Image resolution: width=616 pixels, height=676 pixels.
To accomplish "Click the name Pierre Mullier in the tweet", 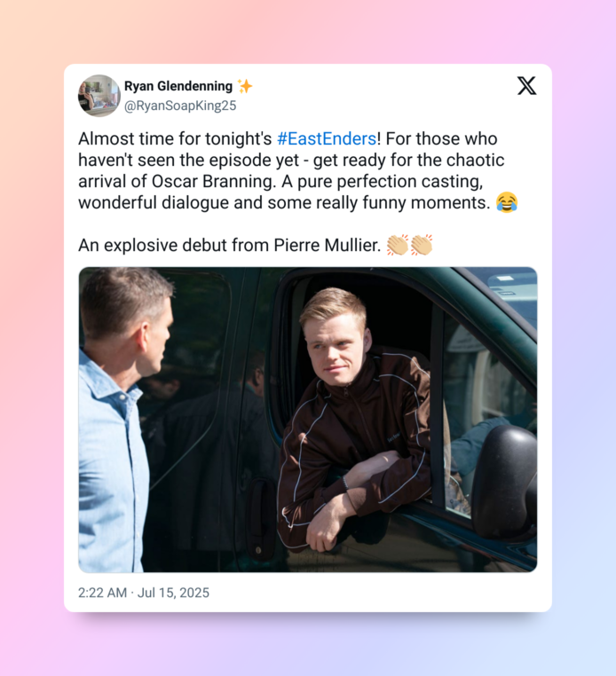I will click(x=328, y=246).
